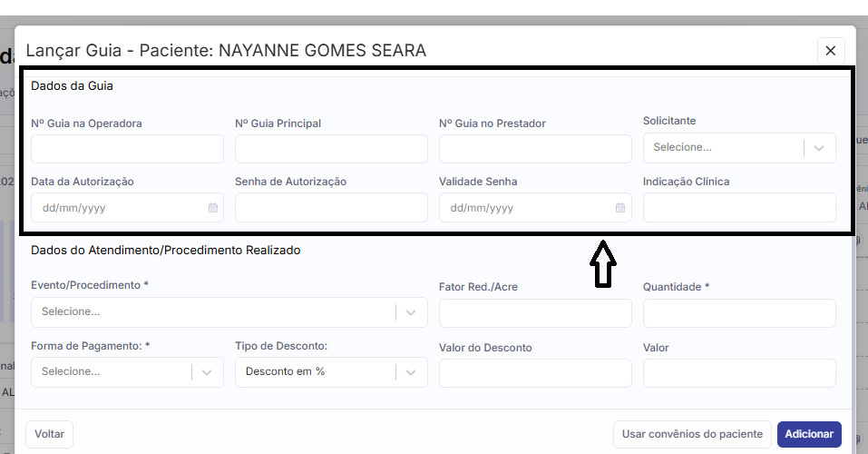Screen dimensions: 868x454
Task: Open the Tipo de Desconto dropdown chevron
Action: tap(412, 372)
